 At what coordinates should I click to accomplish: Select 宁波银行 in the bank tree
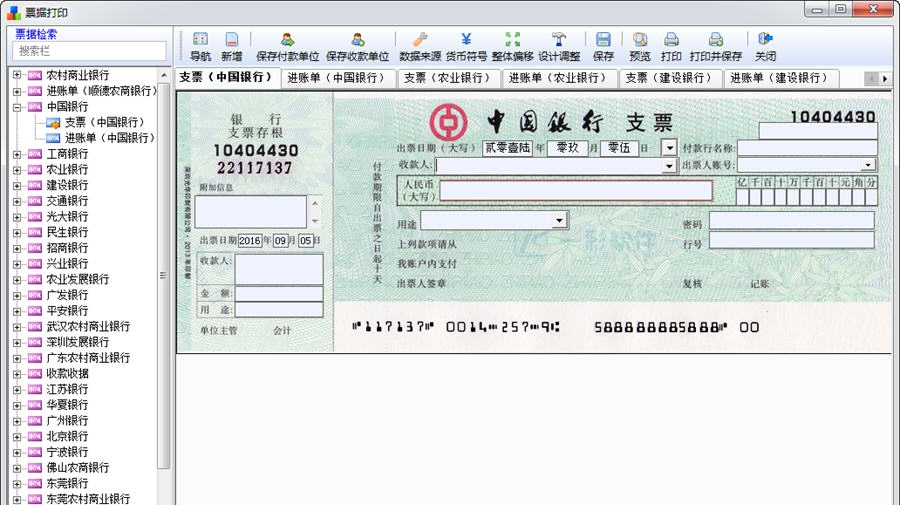coord(67,452)
